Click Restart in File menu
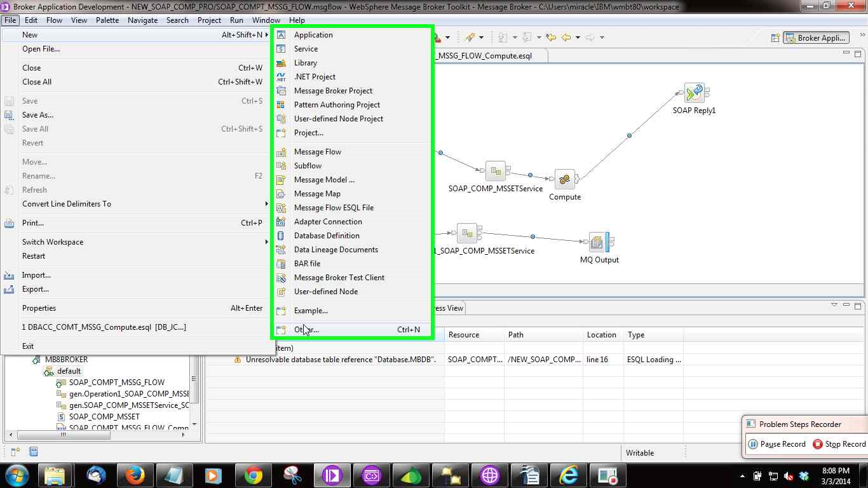The image size is (868, 488). click(137, 256)
